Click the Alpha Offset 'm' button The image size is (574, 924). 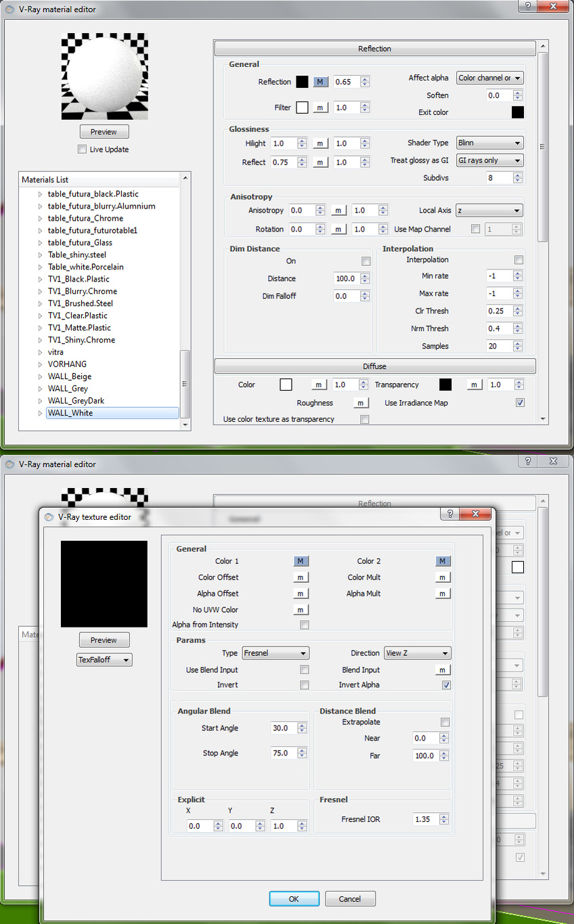pos(301,594)
